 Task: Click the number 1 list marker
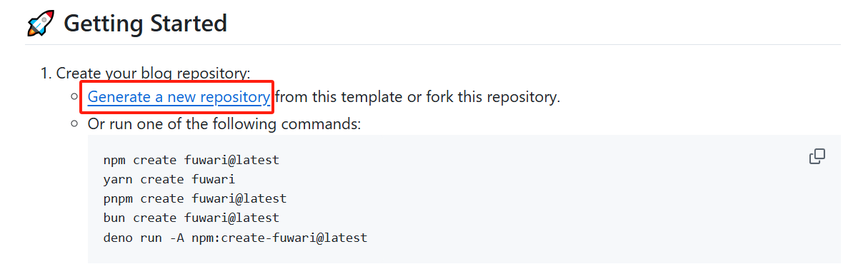(x=46, y=73)
